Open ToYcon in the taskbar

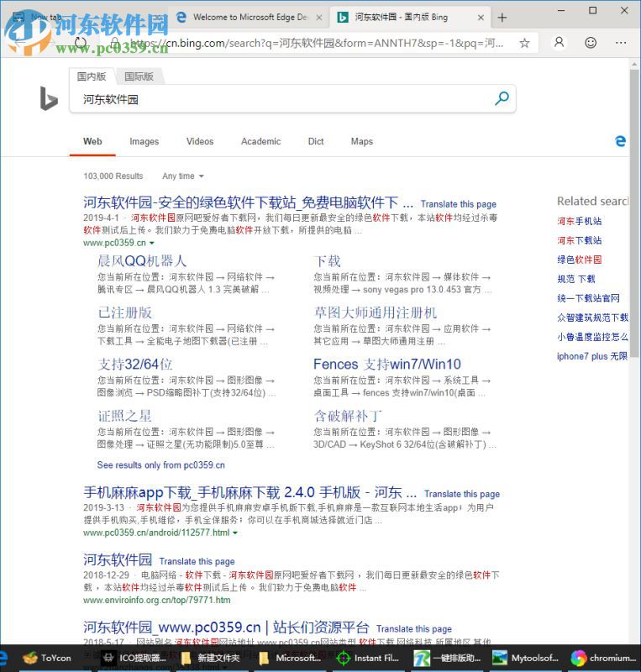coord(47,658)
